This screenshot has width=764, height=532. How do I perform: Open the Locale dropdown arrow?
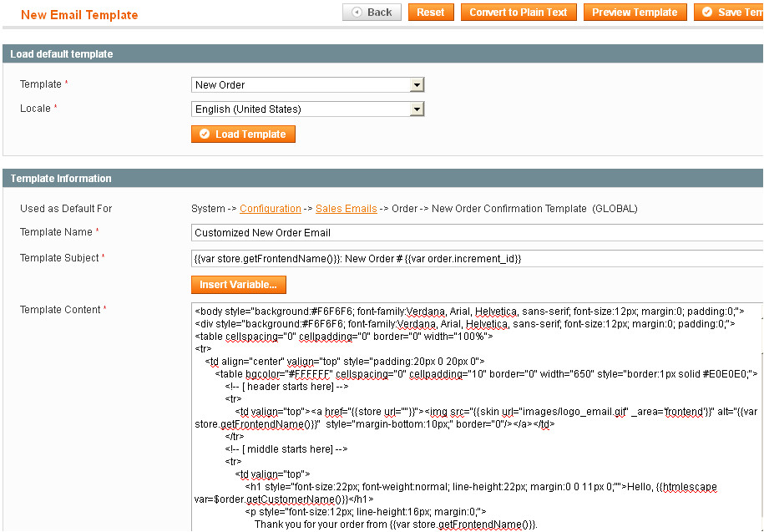pos(417,109)
